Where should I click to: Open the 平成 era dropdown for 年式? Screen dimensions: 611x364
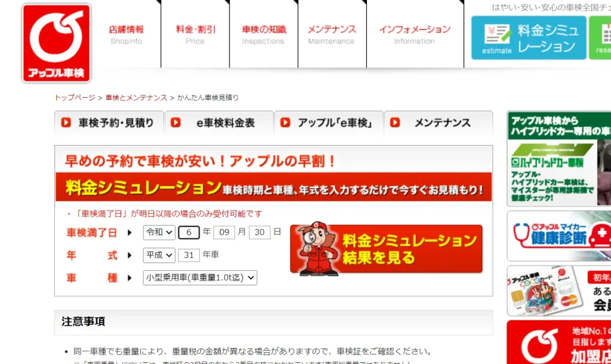[159, 255]
